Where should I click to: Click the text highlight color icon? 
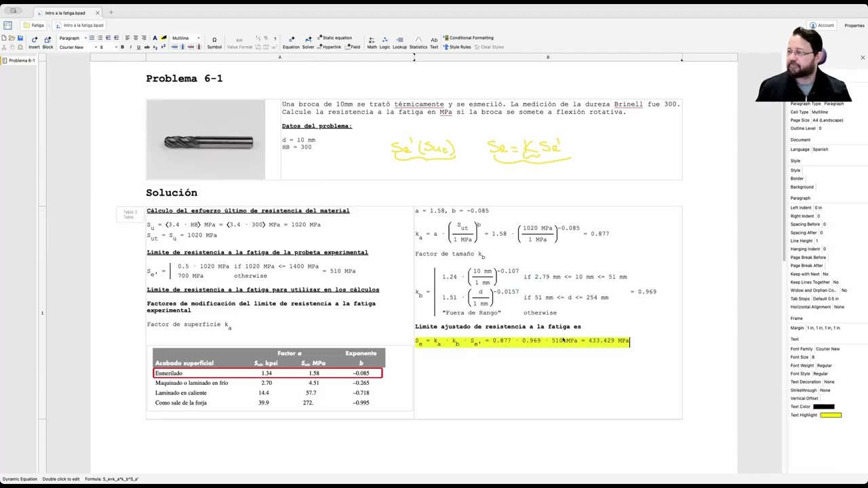point(163,38)
